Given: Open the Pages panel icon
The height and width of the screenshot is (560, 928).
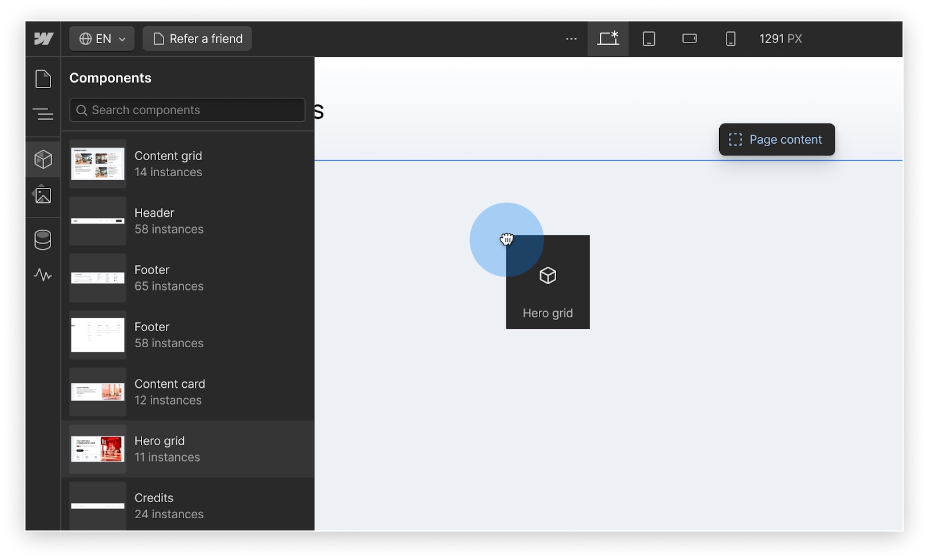Looking at the screenshot, I should [43, 79].
